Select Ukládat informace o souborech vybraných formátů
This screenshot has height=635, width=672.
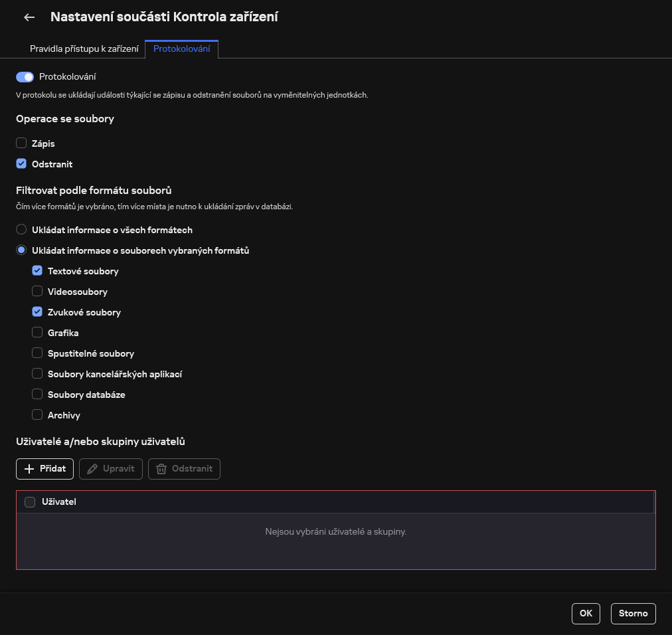pyautogui.click(x=21, y=250)
